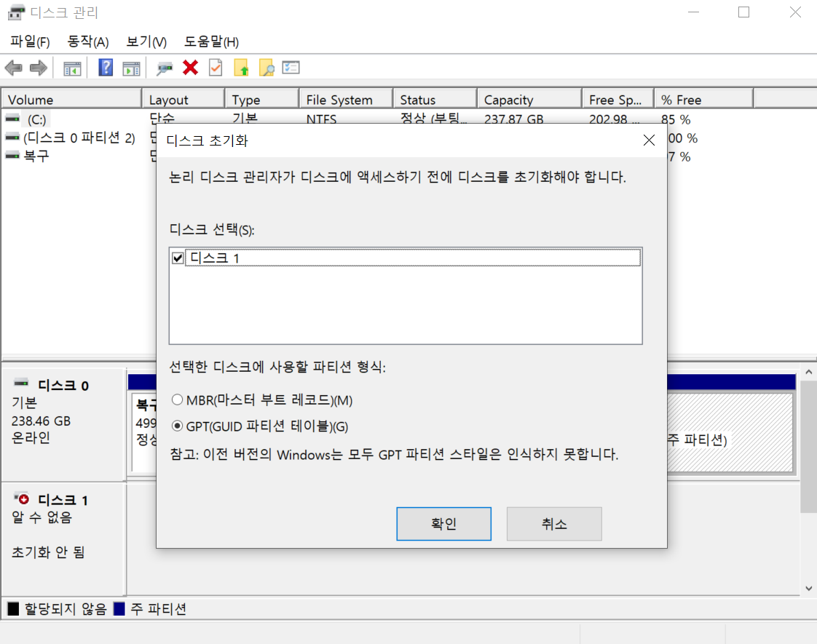Minimize the 디스크 관리 window
The height and width of the screenshot is (644, 817).
pos(693,12)
